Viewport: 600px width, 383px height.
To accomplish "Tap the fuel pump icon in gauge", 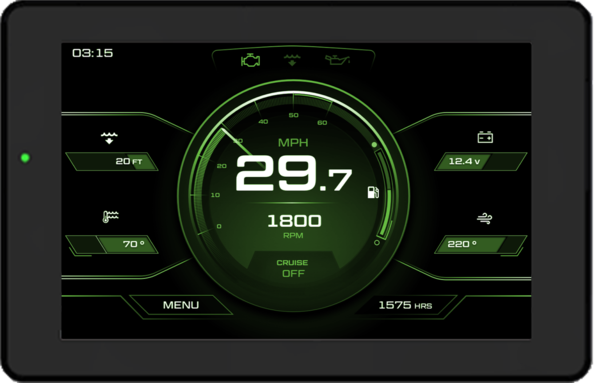I will tap(373, 192).
